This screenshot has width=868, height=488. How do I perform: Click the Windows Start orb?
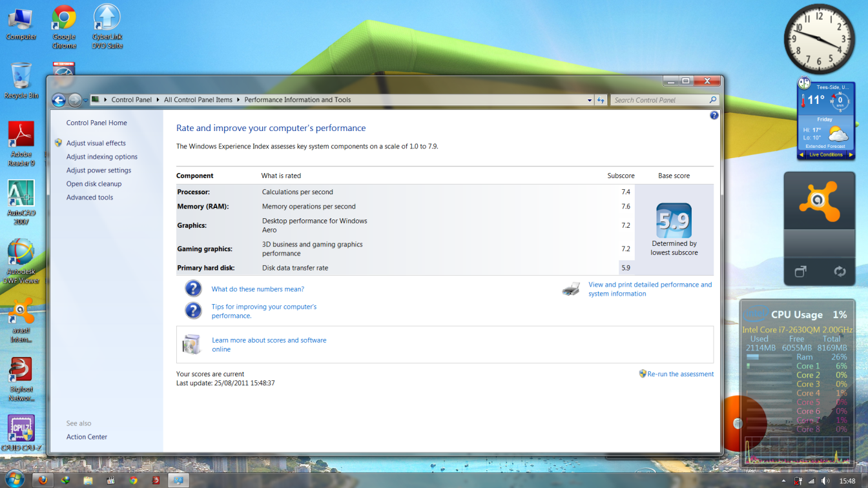(14, 480)
